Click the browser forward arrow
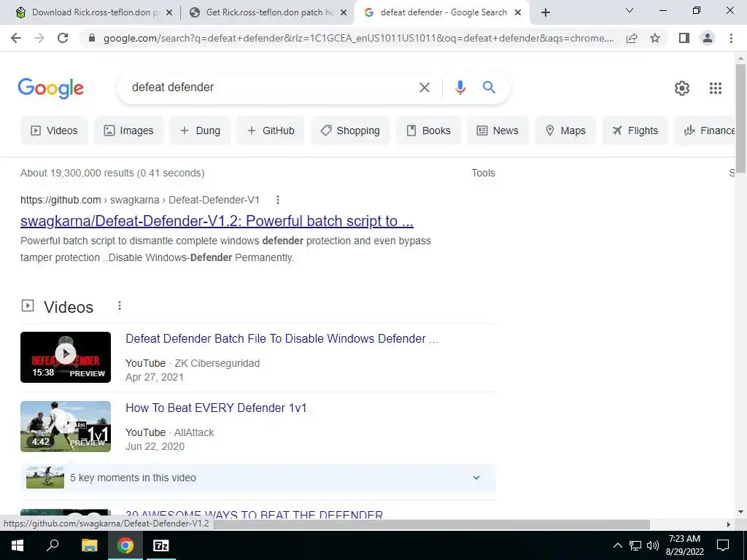The width and height of the screenshot is (747, 560). tap(39, 38)
